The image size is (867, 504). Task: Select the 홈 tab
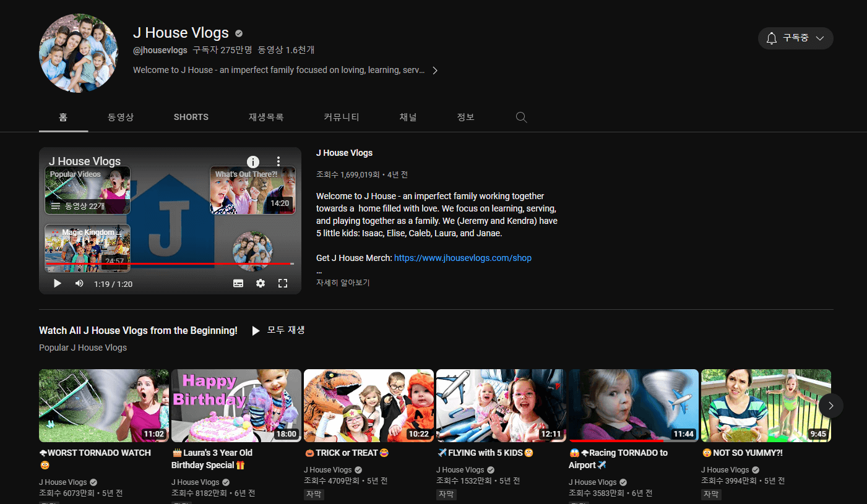63,117
